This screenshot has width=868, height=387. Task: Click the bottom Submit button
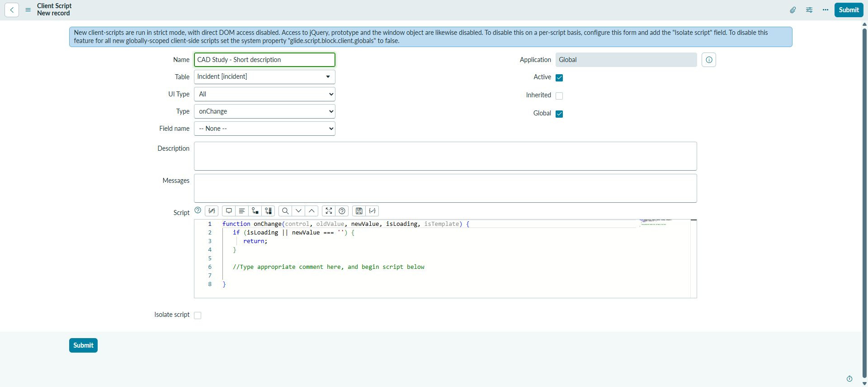(x=83, y=345)
